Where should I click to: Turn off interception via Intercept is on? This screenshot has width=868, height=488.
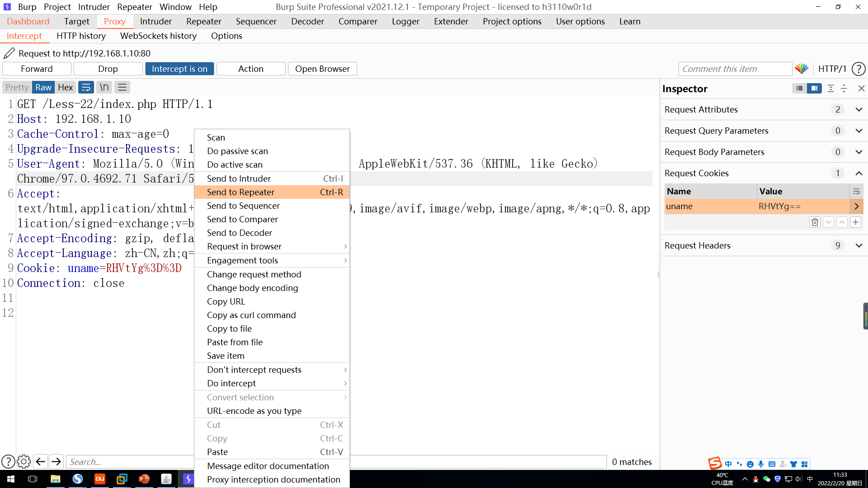(179, 69)
